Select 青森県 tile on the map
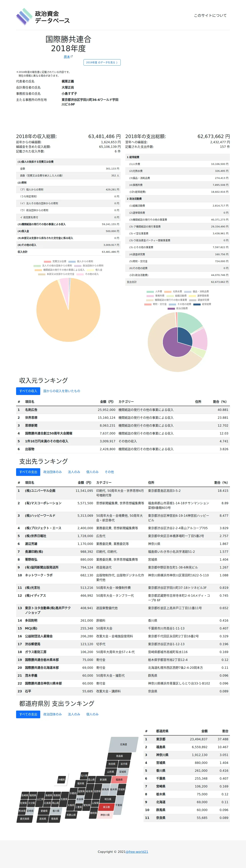This screenshot has width=246, height=868. coord(120,756)
